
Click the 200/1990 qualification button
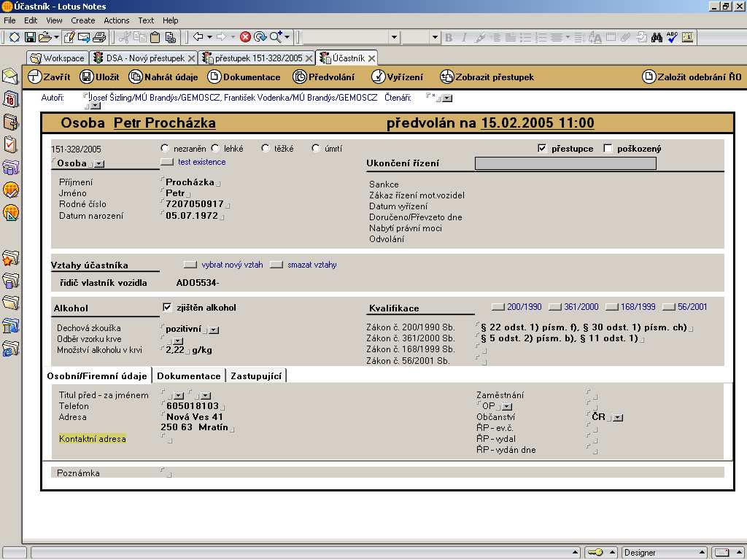pos(516,307)
